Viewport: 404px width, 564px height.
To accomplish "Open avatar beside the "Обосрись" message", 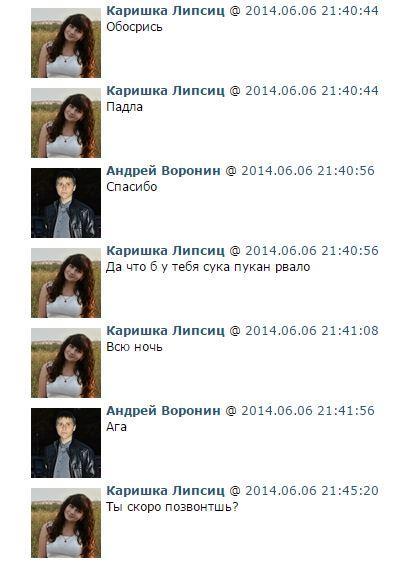I will (x=66, y=43).
